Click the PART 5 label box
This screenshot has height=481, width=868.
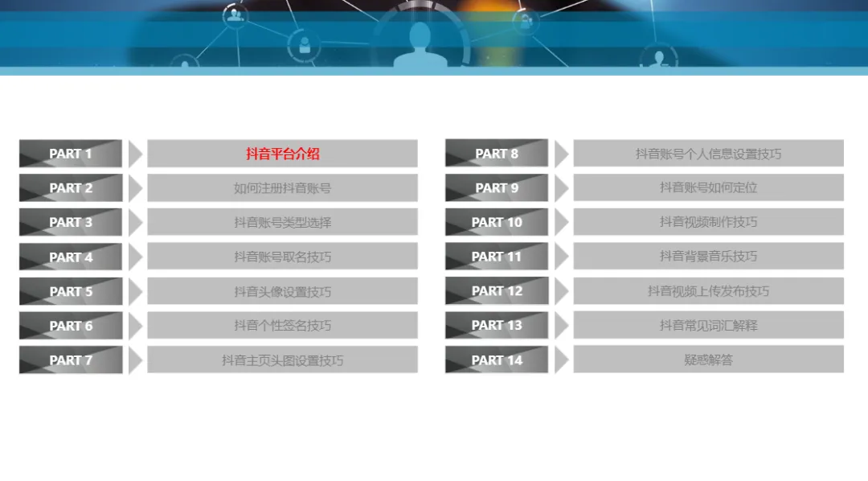71,291
